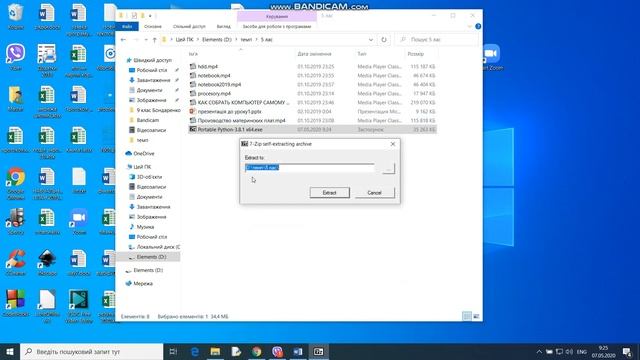Click the CCleaner desktop icon
The height and width of the screenshot is (360, 640).
tap(16, 263)
